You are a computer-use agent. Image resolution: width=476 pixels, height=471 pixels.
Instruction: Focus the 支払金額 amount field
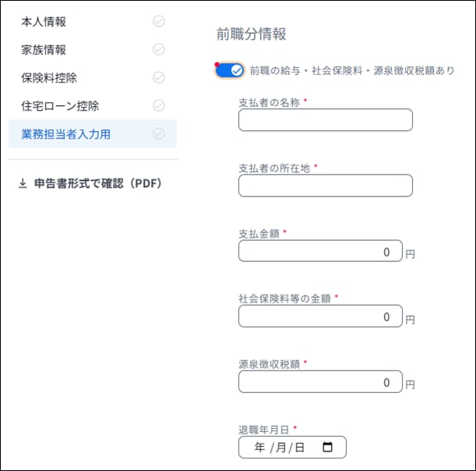click(x=320, y=251)
